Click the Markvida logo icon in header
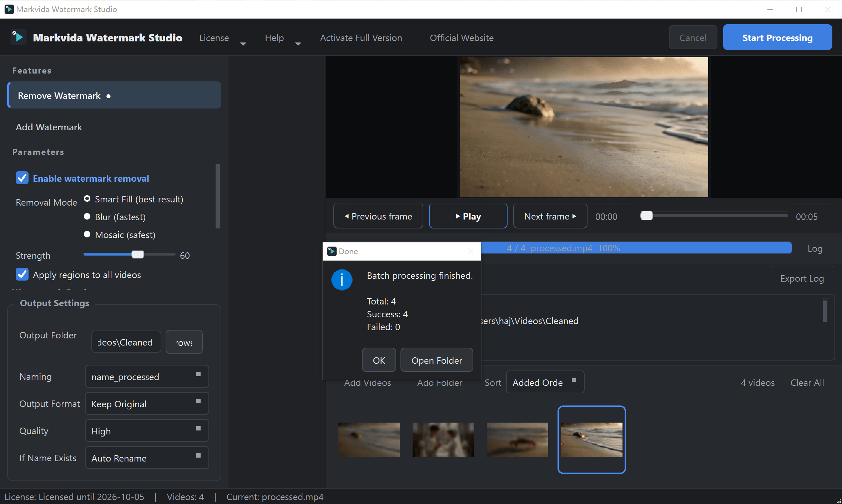 (x=18, y=37)
